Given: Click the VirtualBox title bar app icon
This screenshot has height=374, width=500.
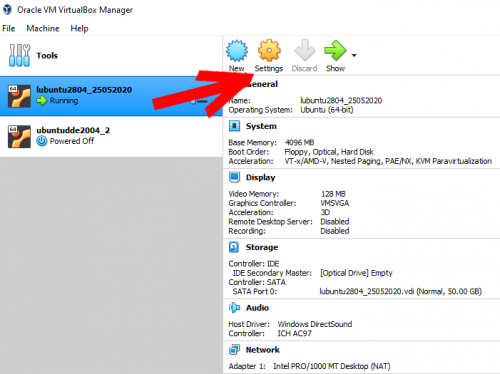Looking at the screenshot, I should click(x=7, y=10).
